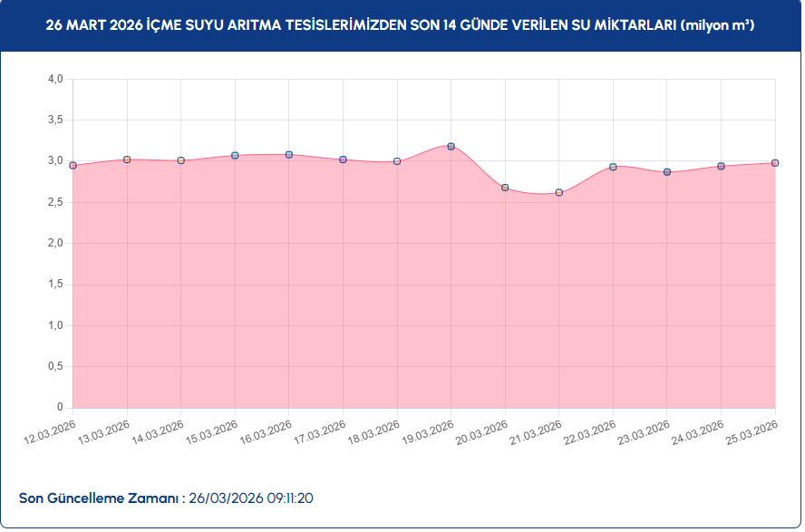805x532 pixels.
Task: Click the 18.03.2026 data point
Action: (x=397, y=161)
